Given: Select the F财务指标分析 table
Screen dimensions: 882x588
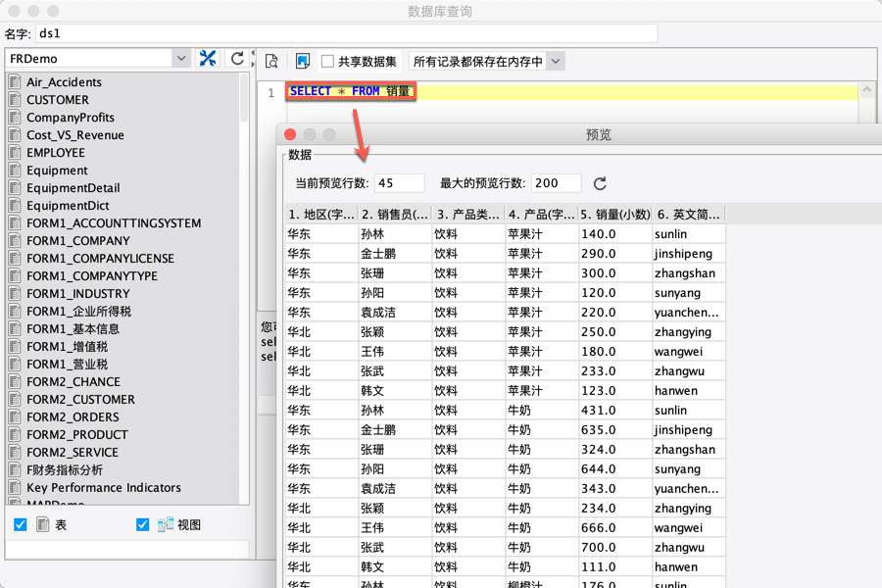Looking at the screenshot, I should pos(65,469).
